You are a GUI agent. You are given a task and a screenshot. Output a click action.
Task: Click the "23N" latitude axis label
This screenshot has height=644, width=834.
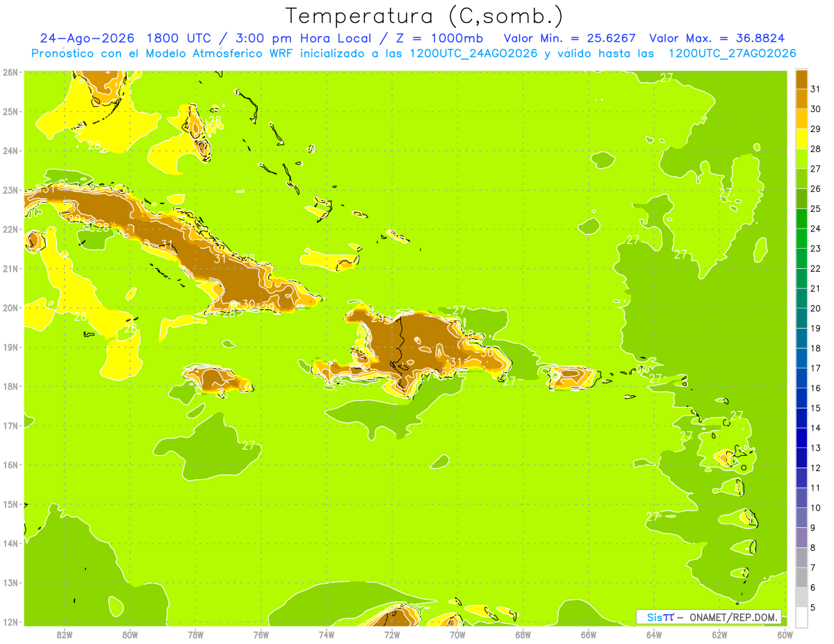(x=10, y=190)
